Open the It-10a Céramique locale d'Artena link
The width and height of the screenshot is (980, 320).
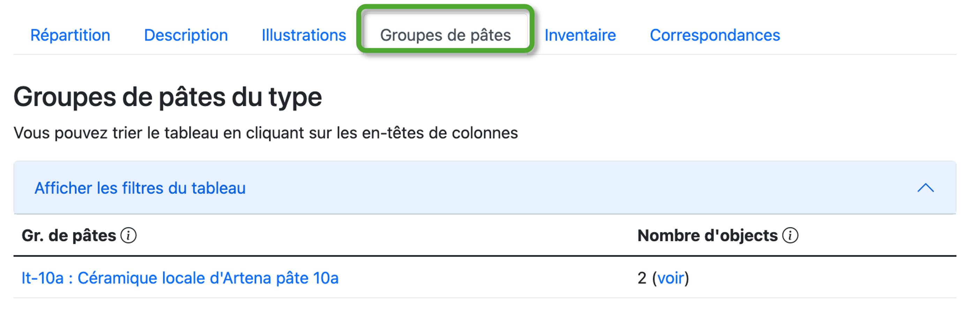coord(180,278)
